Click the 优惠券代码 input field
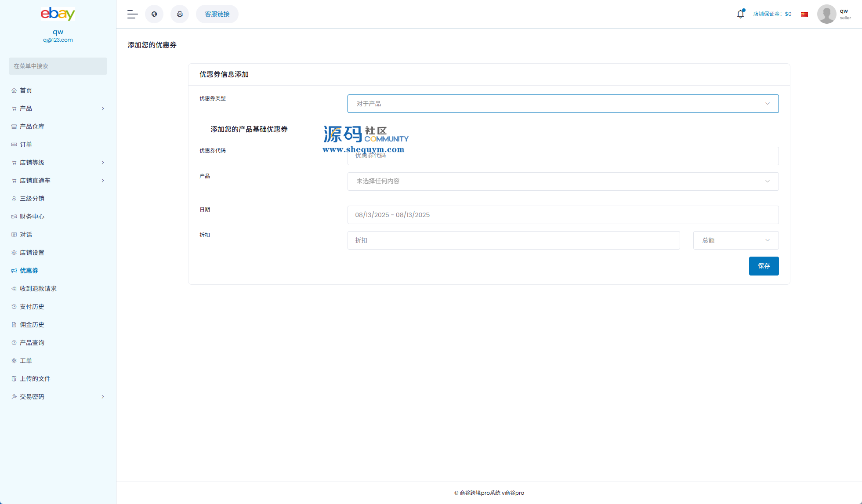 (x=563, y=156)
